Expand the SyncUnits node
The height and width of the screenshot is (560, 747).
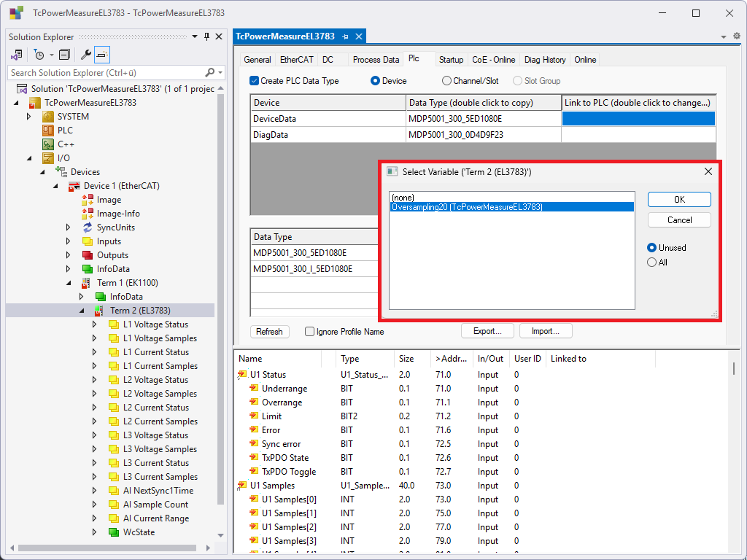(69, 227)
